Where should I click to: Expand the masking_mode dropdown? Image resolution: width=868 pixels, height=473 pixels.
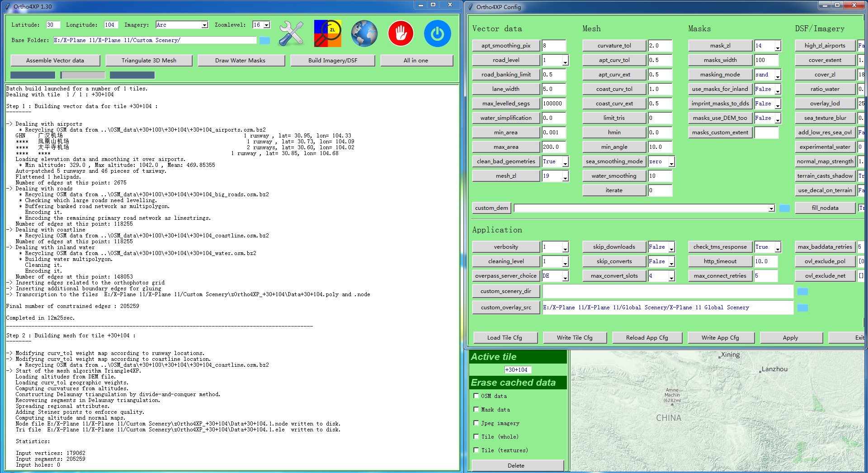click(778, 75)
